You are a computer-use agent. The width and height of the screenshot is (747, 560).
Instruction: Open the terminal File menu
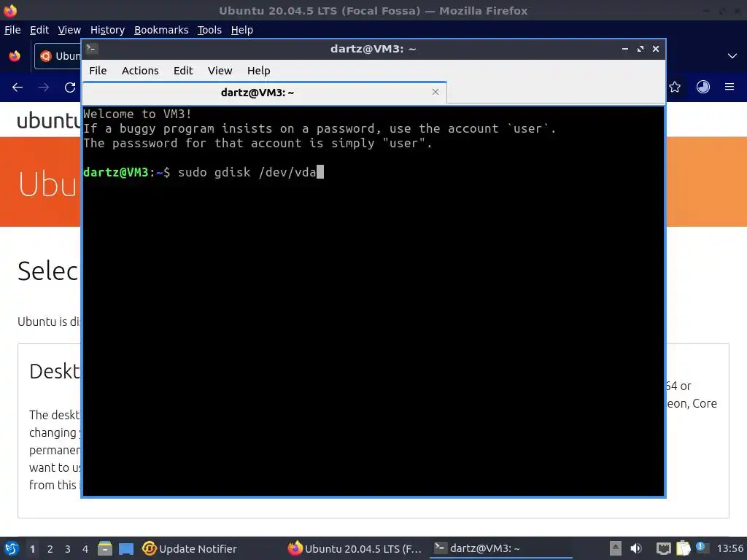(98, 71)
